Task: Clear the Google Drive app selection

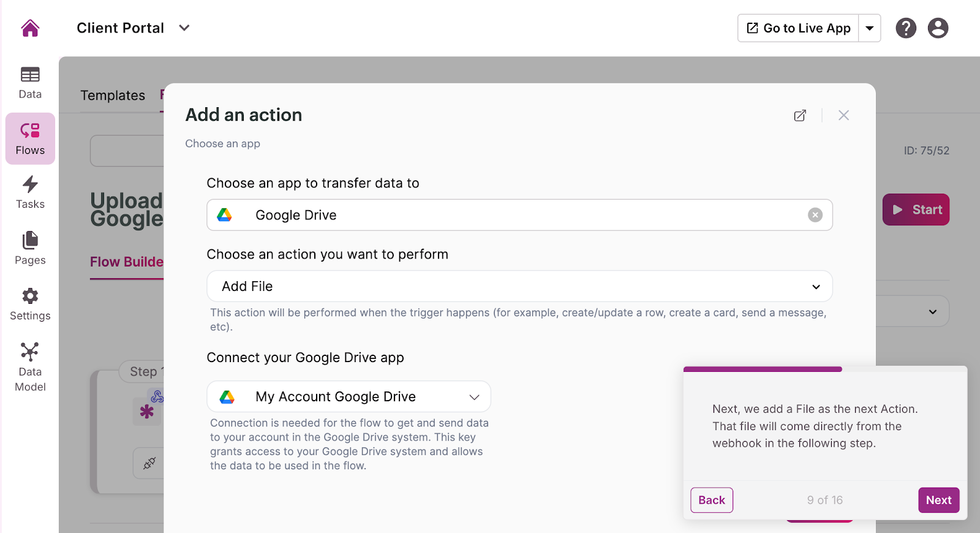Action: [815, 215]
